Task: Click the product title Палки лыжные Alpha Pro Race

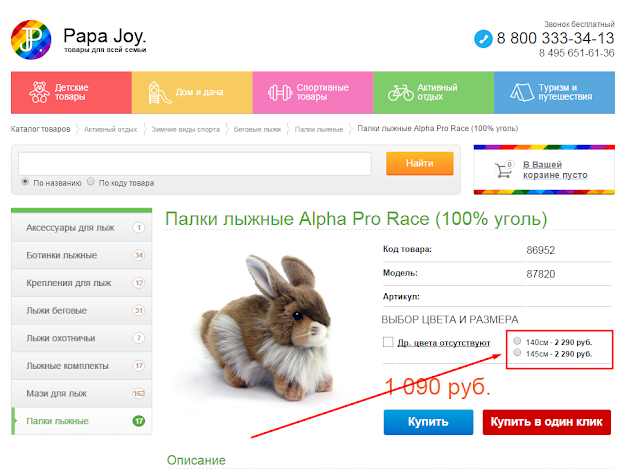Action: (x=356, y=219)
